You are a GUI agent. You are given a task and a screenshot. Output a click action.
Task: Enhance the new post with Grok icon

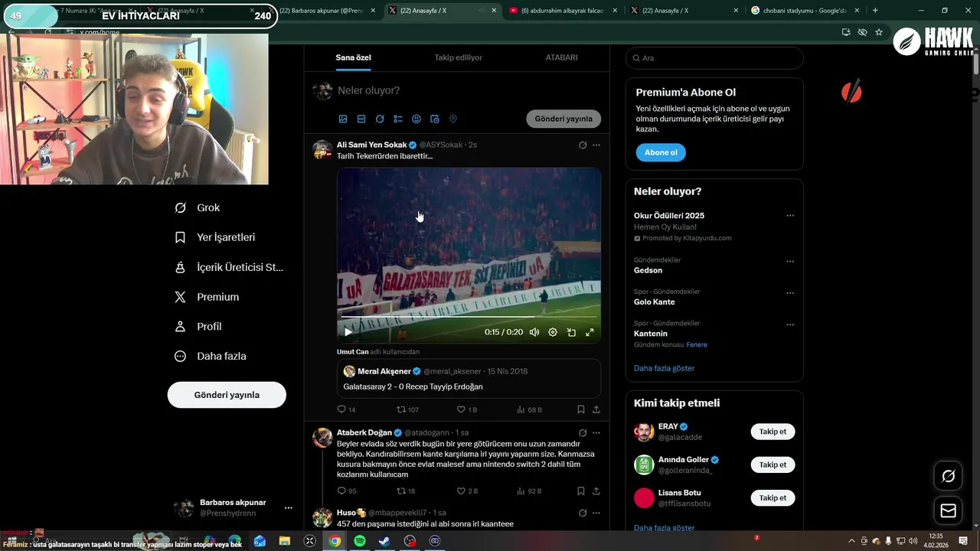point(380,119)
